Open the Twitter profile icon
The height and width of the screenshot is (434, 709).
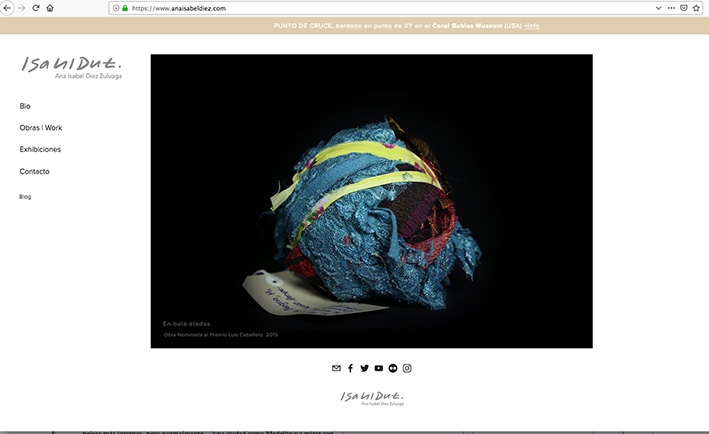(x=364, y=368)
